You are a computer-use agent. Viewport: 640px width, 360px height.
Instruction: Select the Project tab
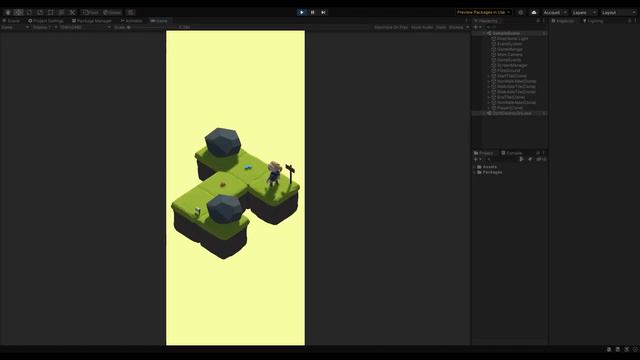coord(483,153)
